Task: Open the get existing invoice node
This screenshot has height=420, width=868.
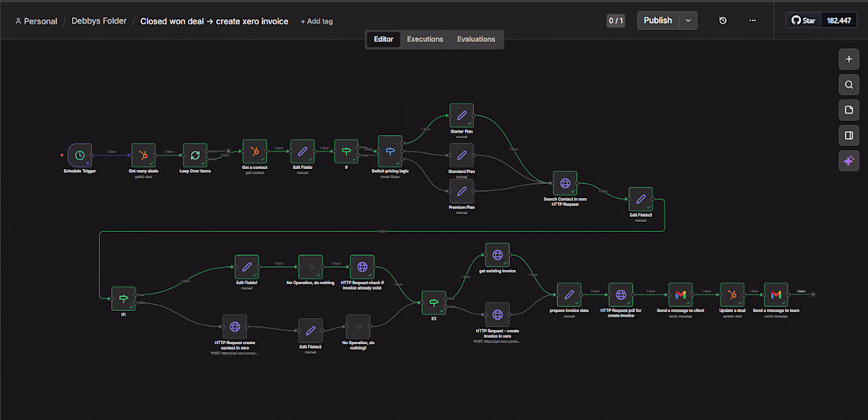Action: [497, 255]
